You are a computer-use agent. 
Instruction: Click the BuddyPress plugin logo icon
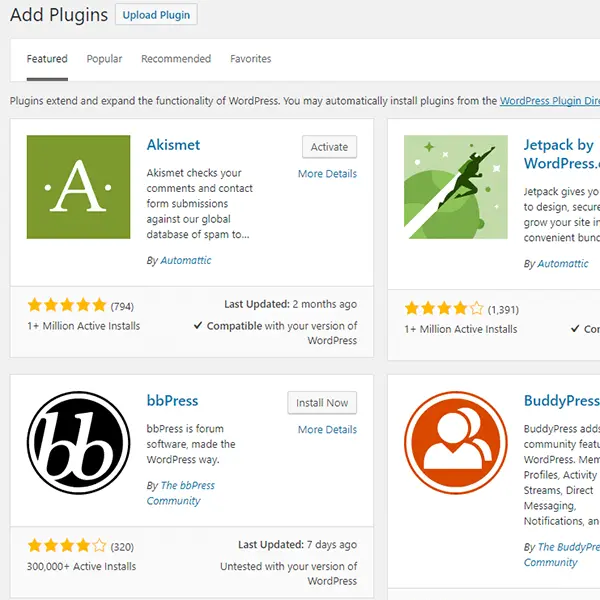pos(455,443)
